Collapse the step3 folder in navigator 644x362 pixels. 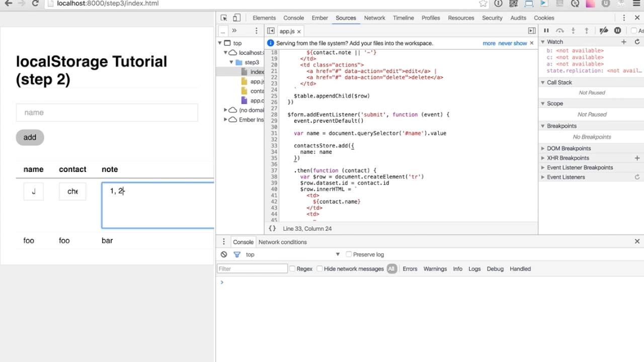[x=231, y=62]
